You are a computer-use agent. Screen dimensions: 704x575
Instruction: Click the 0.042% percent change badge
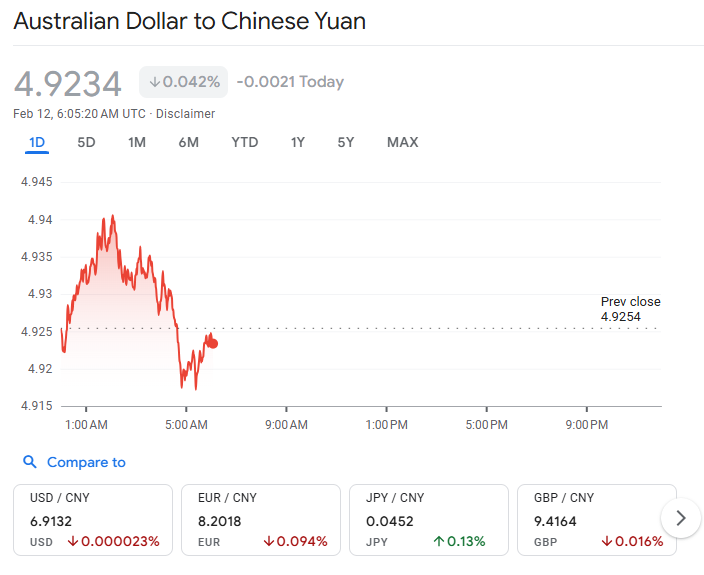[x=183, y=82]
